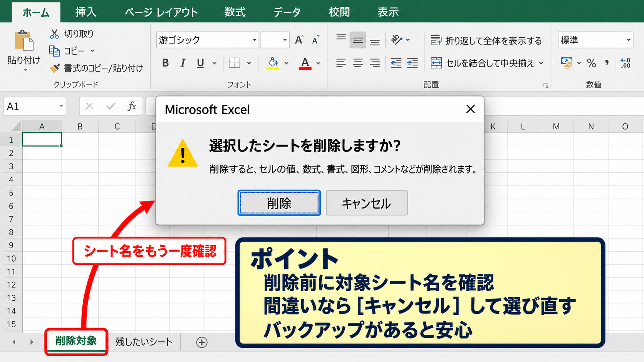Toggle wrap text (折り返して全体を表示する)
Image resolution: width=644 pixels, height=362 pixels.
(x=486, y=40)
